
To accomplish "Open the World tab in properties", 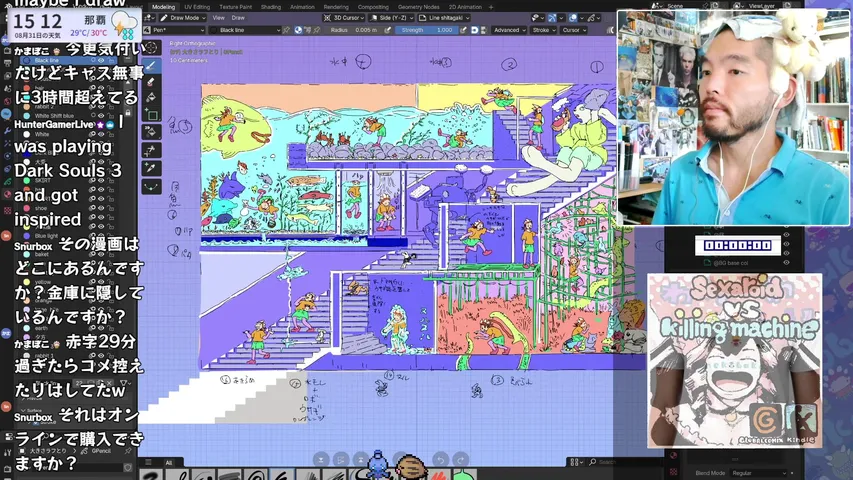I will click(7, 101).
